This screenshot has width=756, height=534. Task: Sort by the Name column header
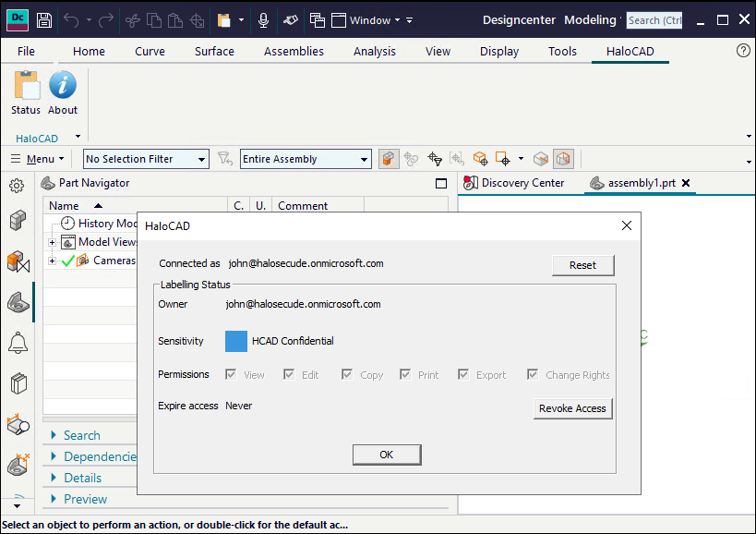pyautogui.click(x=135, y=205)
